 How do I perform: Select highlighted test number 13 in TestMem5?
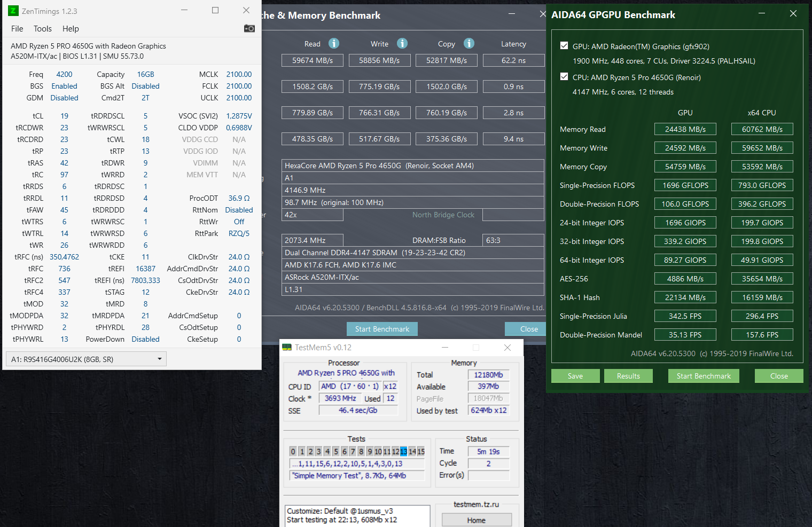pos(403,452)
